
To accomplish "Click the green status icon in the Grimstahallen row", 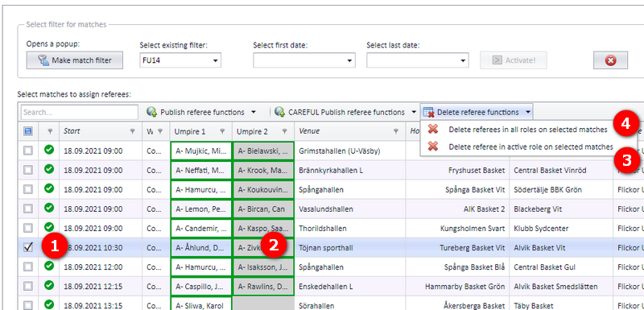I will click(x=49, y=150).
